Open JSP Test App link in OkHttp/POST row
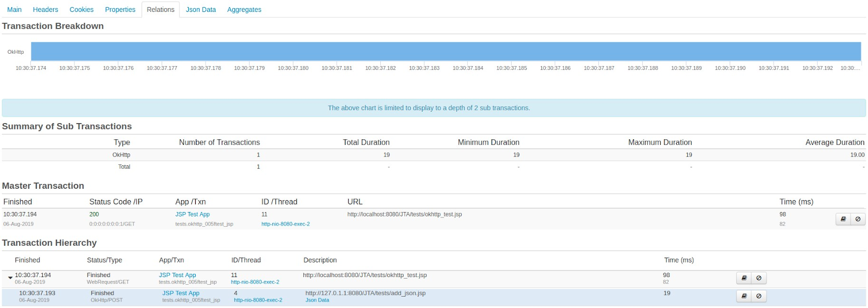Viewport: 868px width, 308px height. click(x=181, y=293)
